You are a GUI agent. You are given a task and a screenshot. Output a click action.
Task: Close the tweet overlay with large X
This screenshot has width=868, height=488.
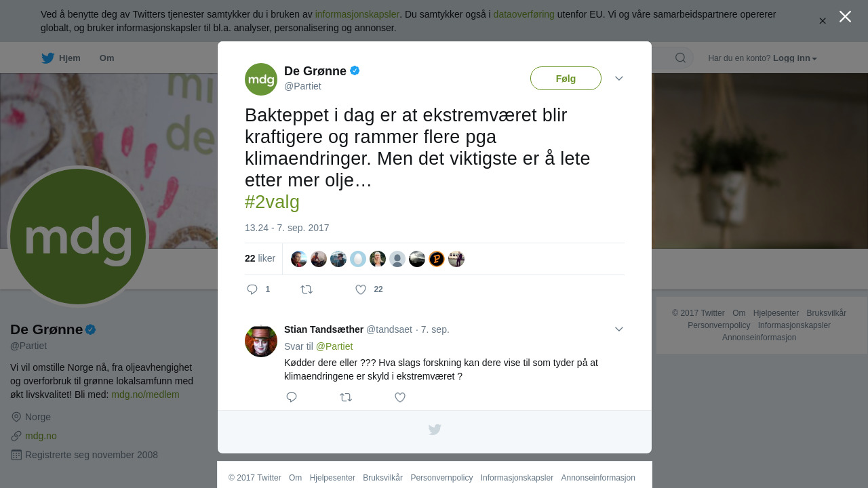[845, 16]
